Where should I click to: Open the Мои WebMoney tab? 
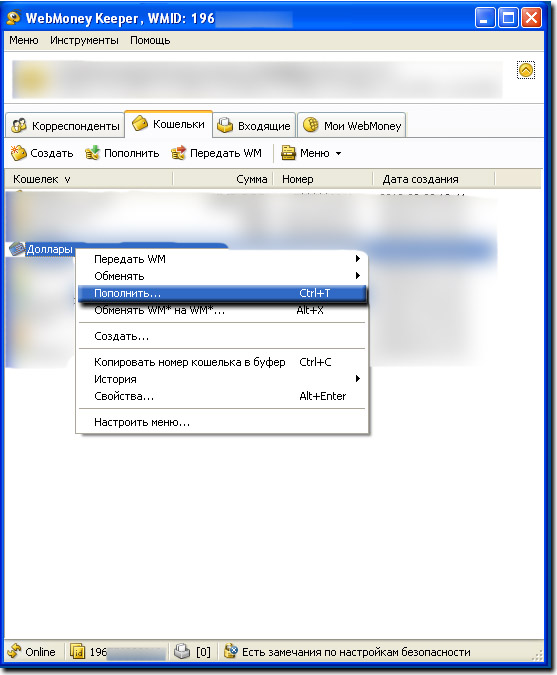pos(352,126)
